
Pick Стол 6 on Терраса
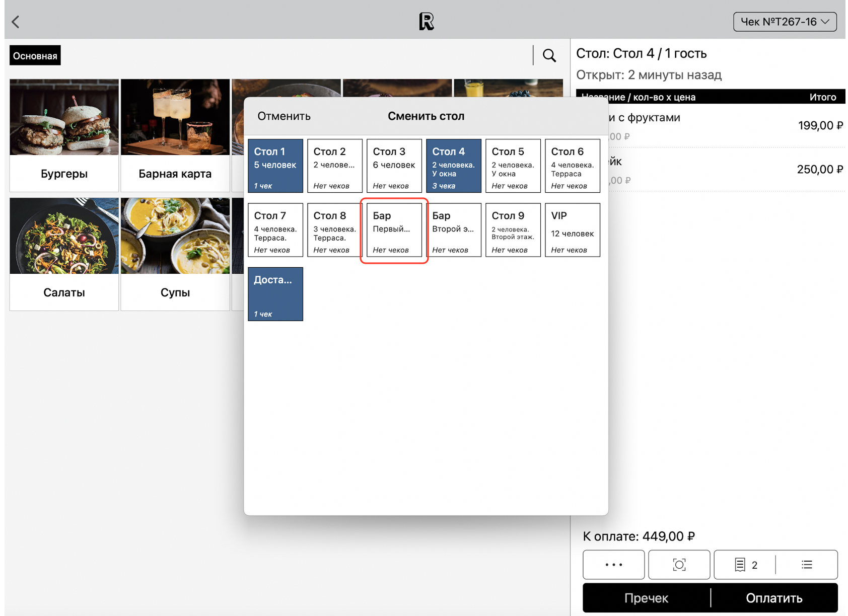click(x=572, y=166)
